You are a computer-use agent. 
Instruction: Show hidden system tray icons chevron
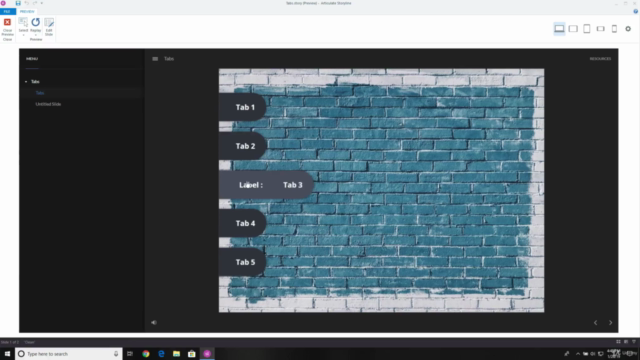pyautogui.click(x=578, y=354)
